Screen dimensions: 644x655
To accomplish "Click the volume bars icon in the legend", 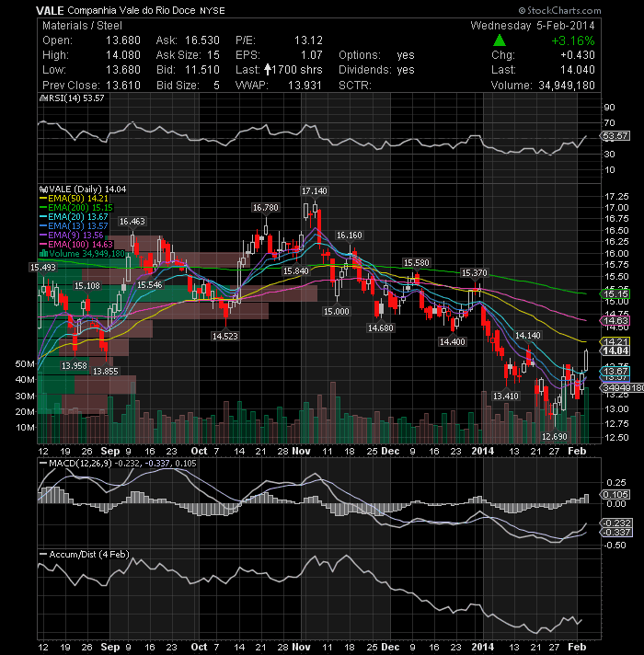I will [43, 254].
